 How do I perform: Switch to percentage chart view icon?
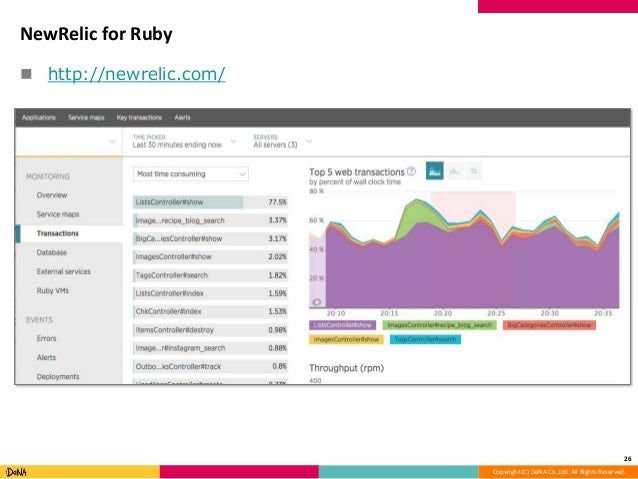click(x=474, y=171)
